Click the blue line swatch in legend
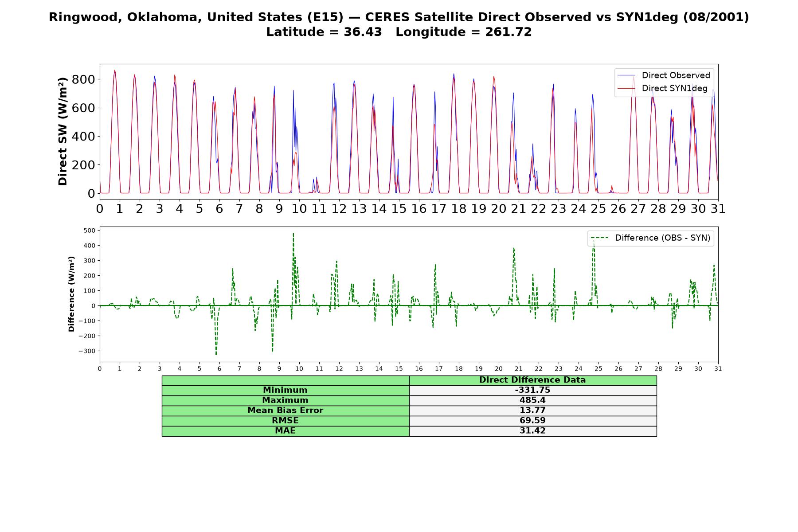This screenshot has width=798, height=532. point(626,75)
